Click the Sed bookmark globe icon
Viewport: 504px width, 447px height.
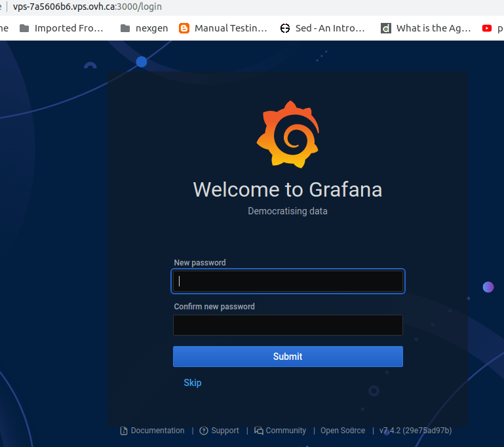click(x=285, y=28)
